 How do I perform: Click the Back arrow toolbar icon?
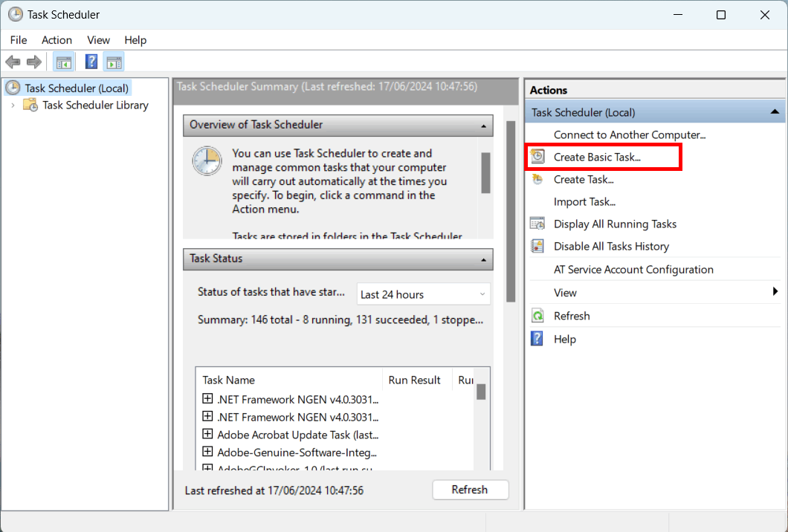point(13,62)
